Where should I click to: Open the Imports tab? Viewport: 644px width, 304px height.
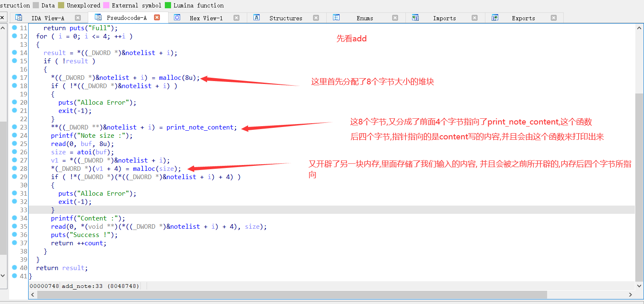click(444, 18)
